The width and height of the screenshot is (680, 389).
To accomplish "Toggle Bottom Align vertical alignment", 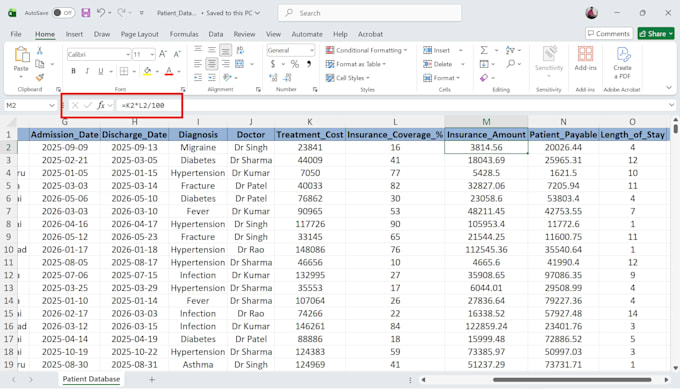I will pyautogui.click(x=226, y=50).
